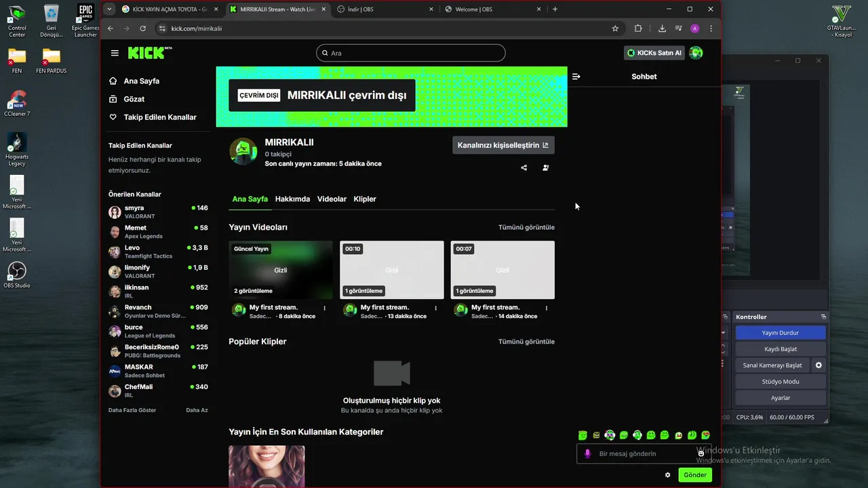Switch to KICK YAYIN AÇMA browser tab

(170, 9)
